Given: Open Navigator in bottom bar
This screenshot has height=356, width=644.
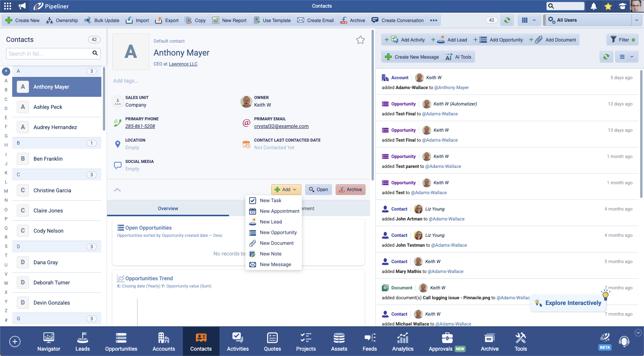Looking at the screenshot, I should [x=49, y=342].
